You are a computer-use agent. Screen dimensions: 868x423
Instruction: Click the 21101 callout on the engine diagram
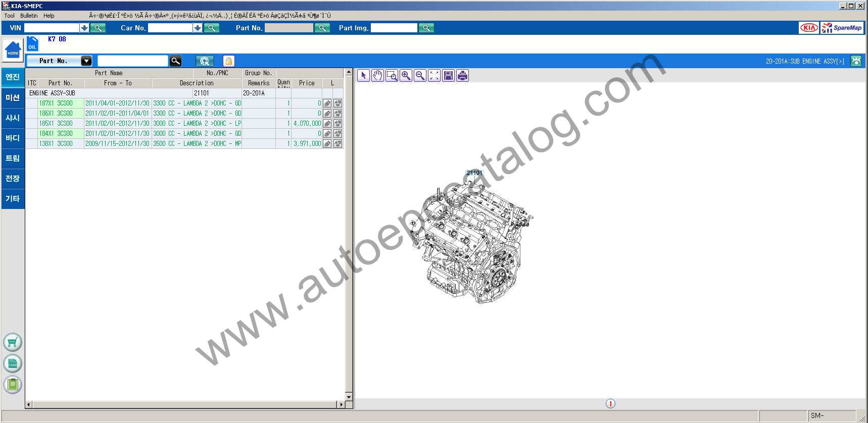[x=474, y=173]
